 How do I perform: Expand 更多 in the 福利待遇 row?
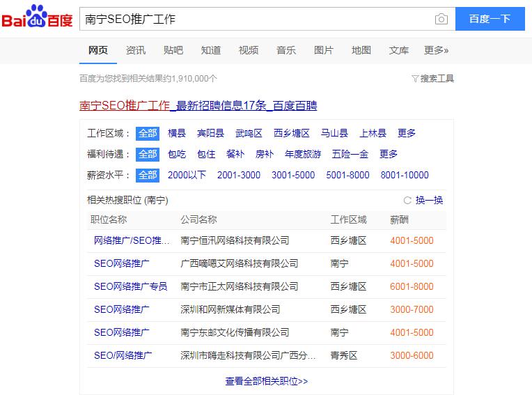click(389, 154)
